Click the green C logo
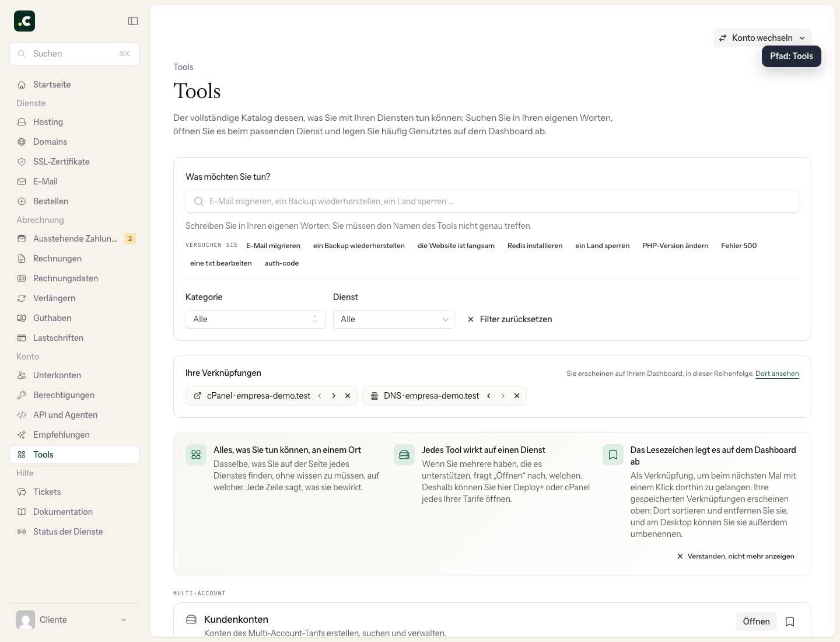Screen dimensions: 840x642 (24, 21)
